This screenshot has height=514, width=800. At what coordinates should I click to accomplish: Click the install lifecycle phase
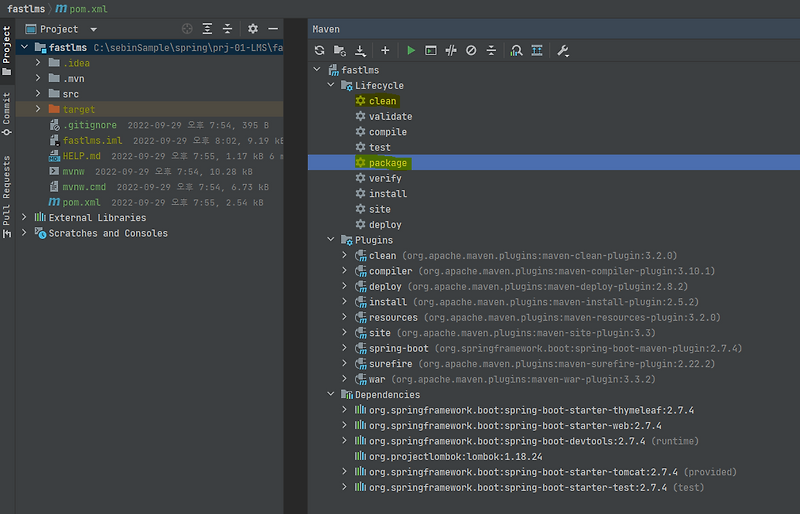coord(387,194)
